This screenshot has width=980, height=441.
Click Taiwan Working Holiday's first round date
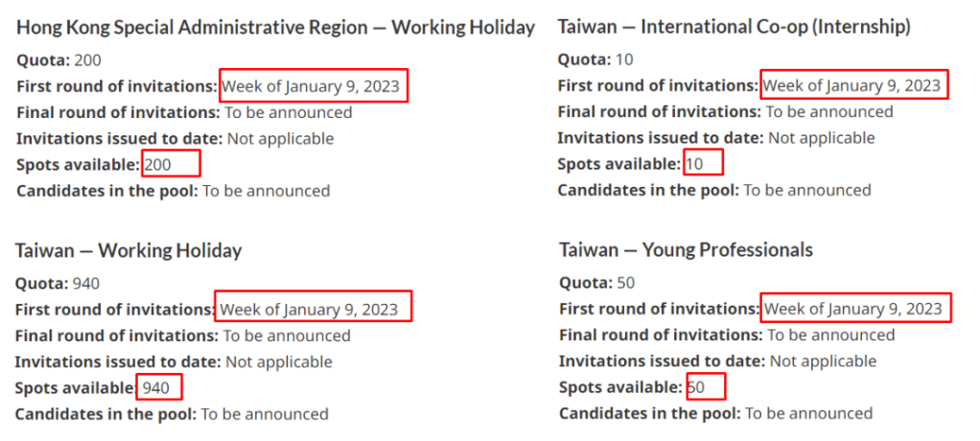309,310
